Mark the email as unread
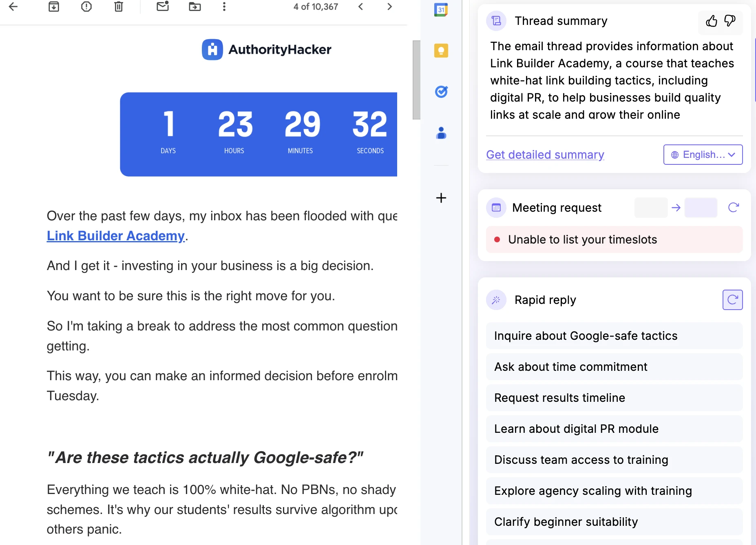The image size is (756, 545). coord(163,7)
